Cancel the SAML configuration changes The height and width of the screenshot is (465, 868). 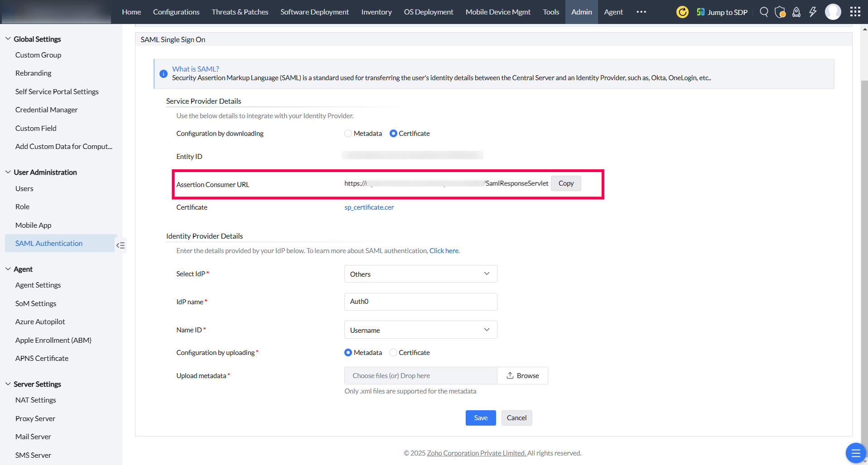[x=516, y=418]
